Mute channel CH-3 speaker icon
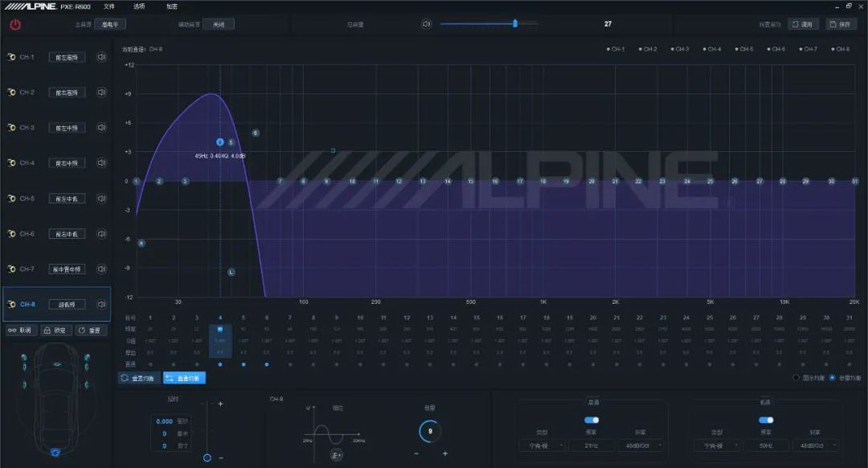868x468 pixels. coord(101,127)
